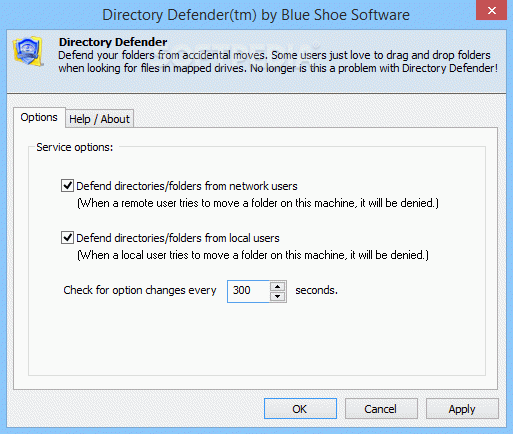Uncheck Defend directories/folders from local users

[67, 238]
